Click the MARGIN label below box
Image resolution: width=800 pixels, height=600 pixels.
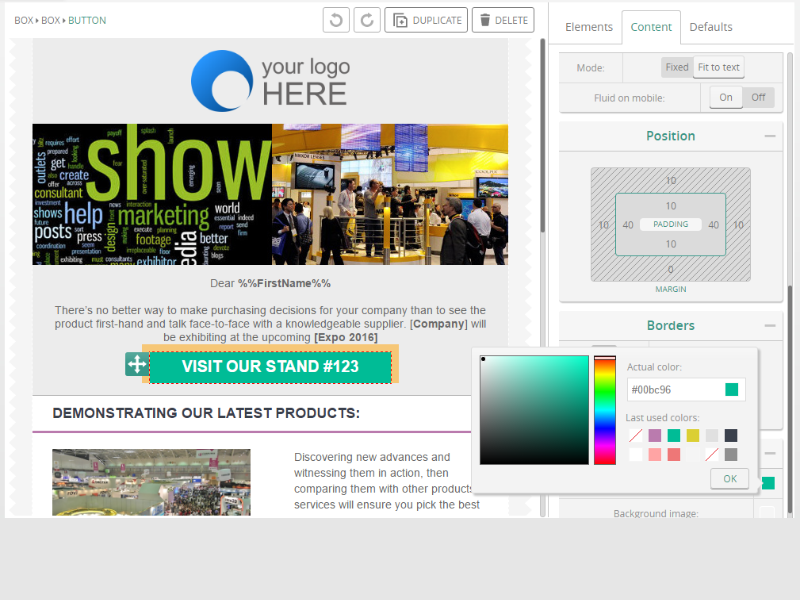point(671,289)
